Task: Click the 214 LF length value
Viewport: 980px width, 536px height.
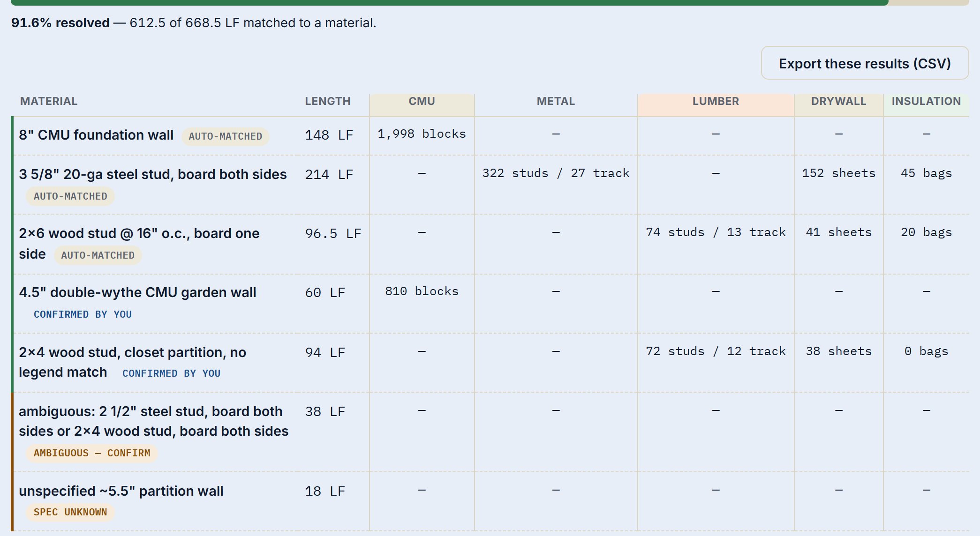Action: click(329, 175)
